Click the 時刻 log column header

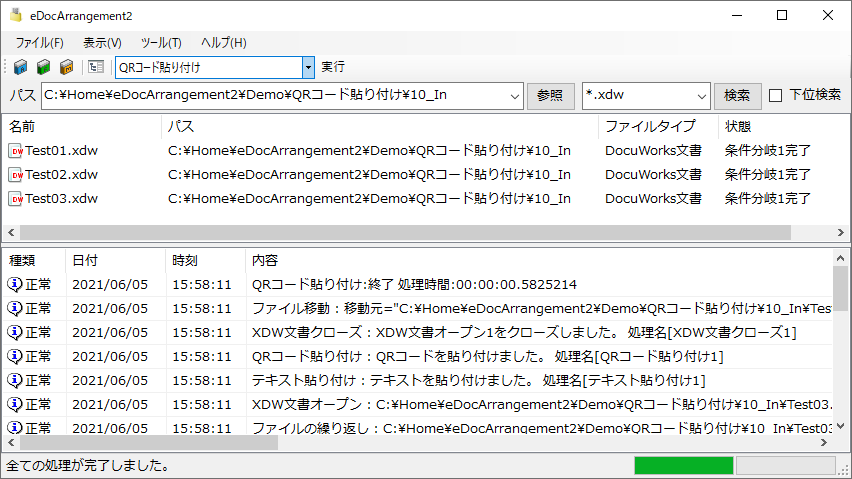tap(206, 261)
